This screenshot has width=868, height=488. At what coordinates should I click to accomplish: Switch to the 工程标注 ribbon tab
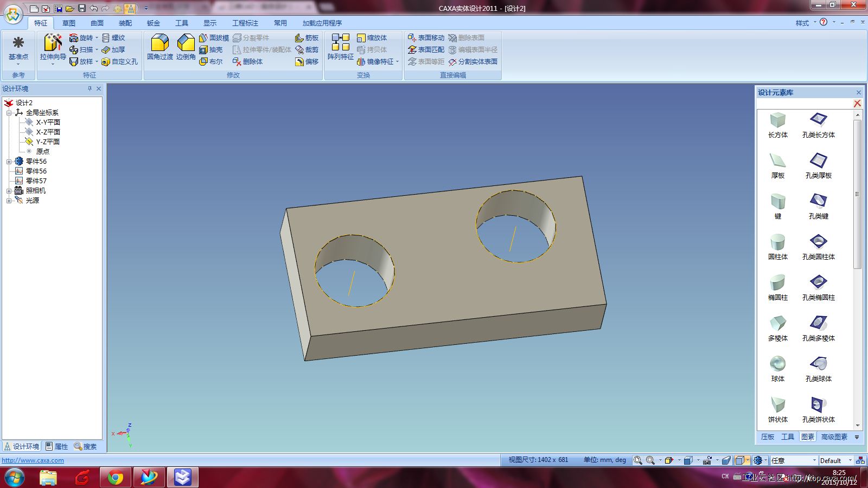pyautogui.click(x=245, y=23)
